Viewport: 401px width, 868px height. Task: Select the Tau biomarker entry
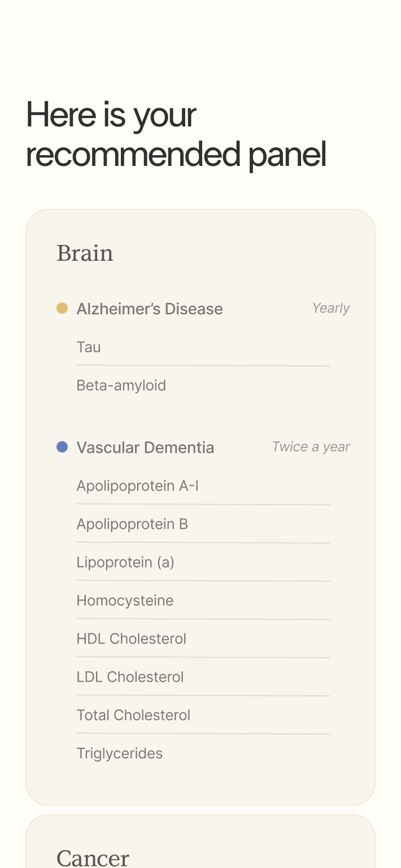(89, 347)
